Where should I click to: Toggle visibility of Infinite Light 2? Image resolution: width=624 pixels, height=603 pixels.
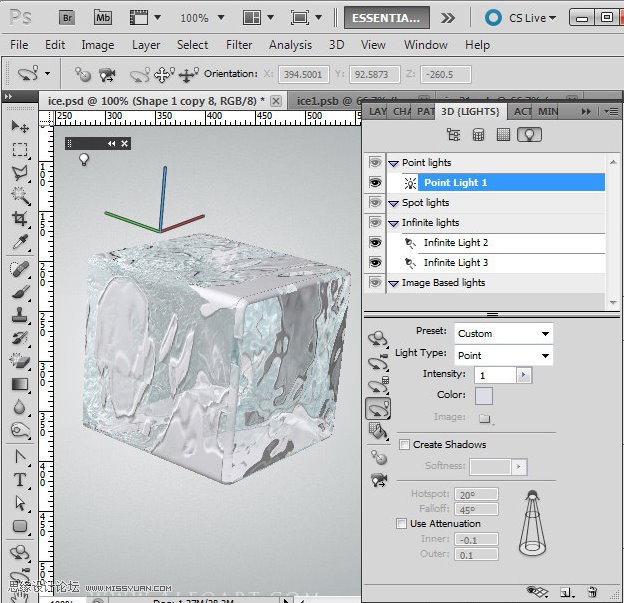click(375, 242)
